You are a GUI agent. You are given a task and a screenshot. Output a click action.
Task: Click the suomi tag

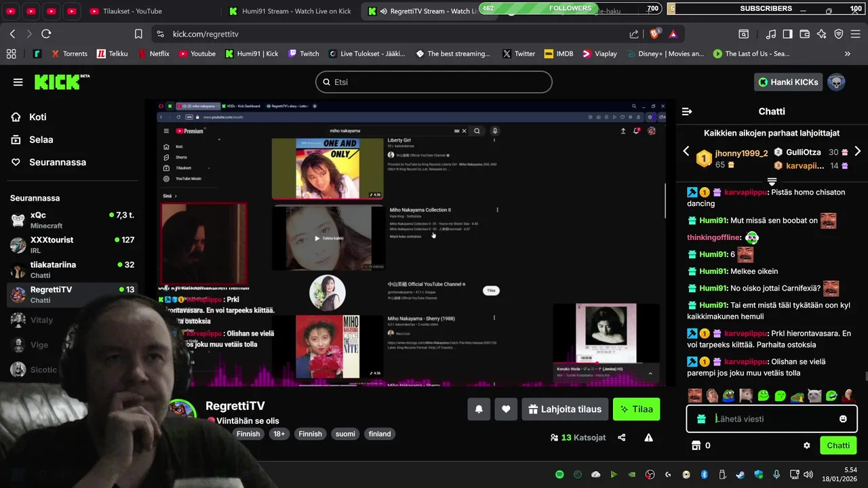pos(345,434)
